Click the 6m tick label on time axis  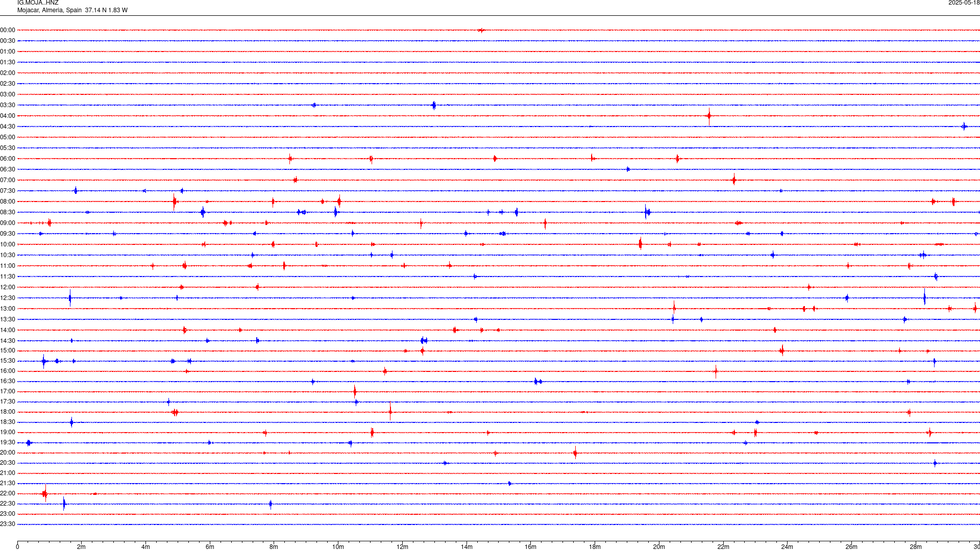click(x=210, y=547)
